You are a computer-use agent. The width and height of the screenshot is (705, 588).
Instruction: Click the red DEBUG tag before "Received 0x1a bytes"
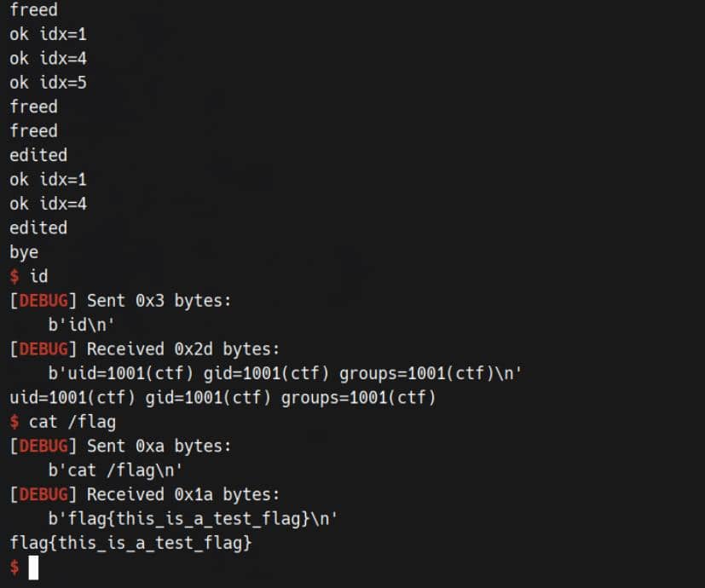44,494
